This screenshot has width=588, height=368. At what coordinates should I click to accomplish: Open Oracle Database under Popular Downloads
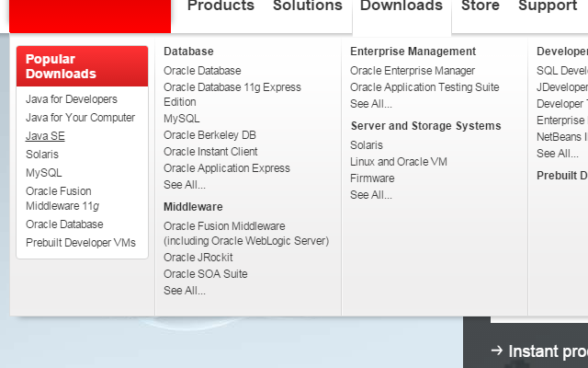pyautogui.click(x=64, y=224)
